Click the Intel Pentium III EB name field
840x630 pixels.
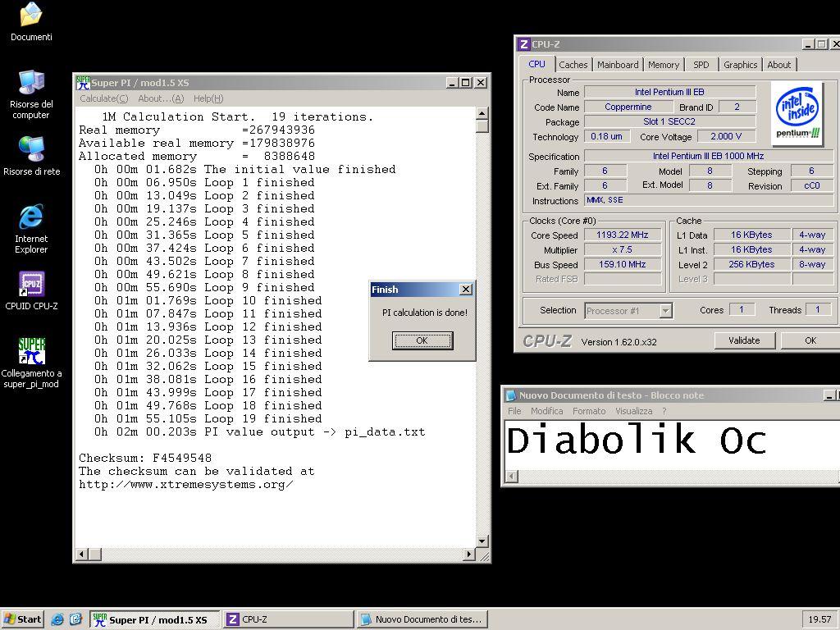(669, 92)
